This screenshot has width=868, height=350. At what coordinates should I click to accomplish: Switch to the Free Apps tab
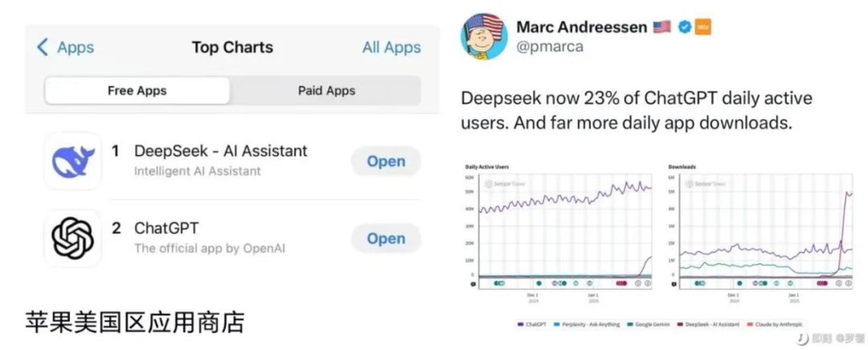[x=137, y=91]
